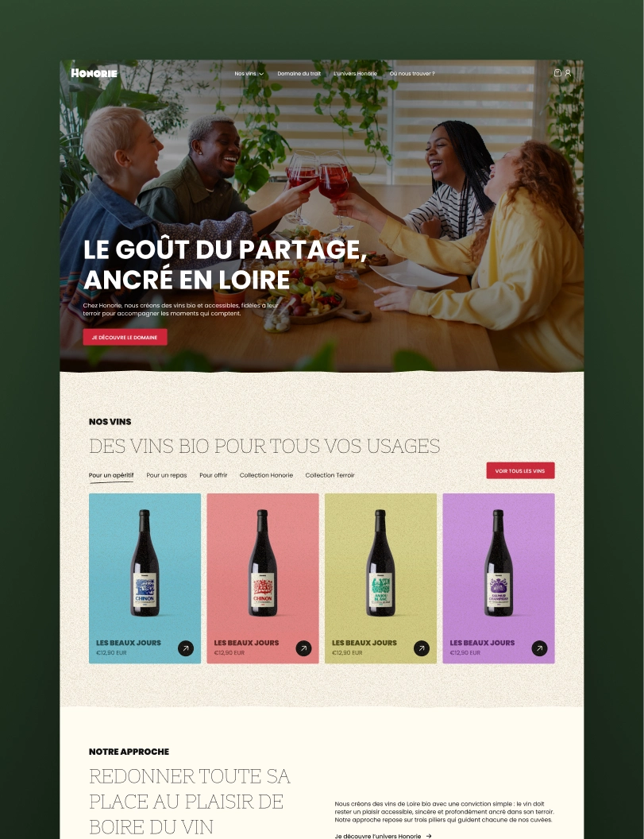This screenshot has height=839, width=644.
Task: Open the purple Saumur Champigny bottle thumbnail
Action: [x=498, y=563]
